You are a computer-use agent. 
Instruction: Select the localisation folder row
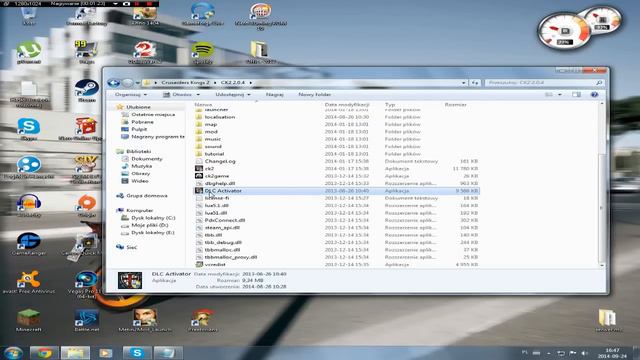336,117
